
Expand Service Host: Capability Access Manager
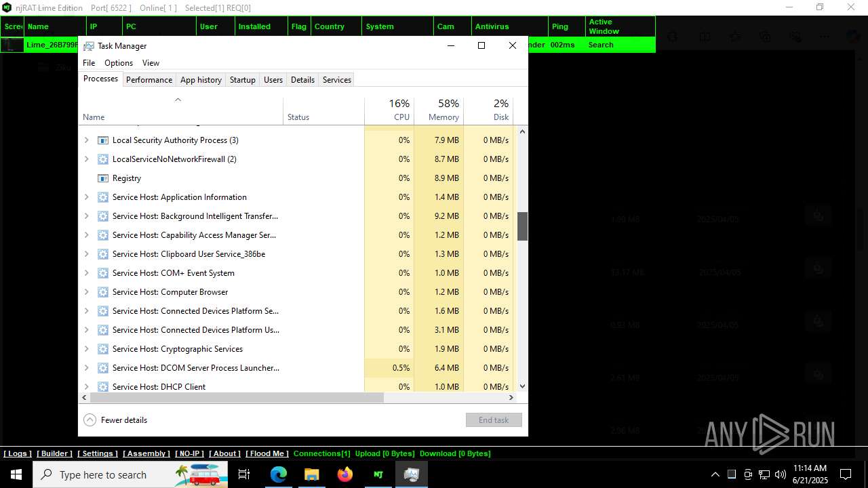pyautogui.click(x=86, y=235)
